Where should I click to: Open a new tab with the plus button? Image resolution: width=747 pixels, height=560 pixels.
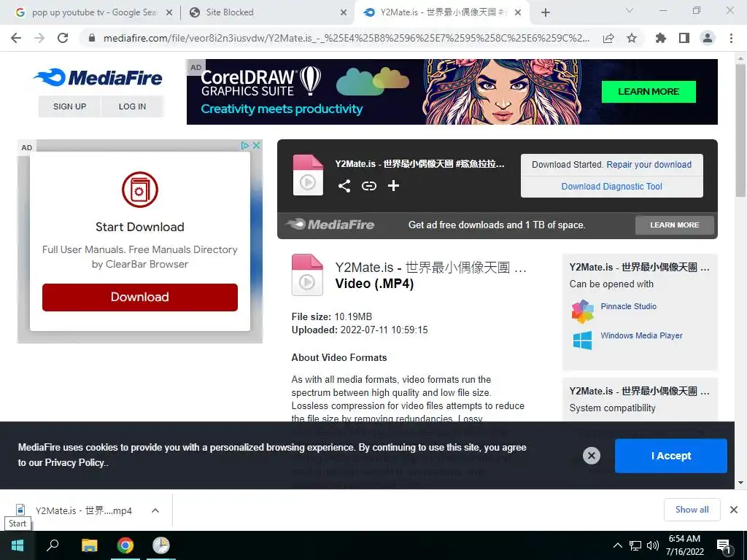point(546,13)
